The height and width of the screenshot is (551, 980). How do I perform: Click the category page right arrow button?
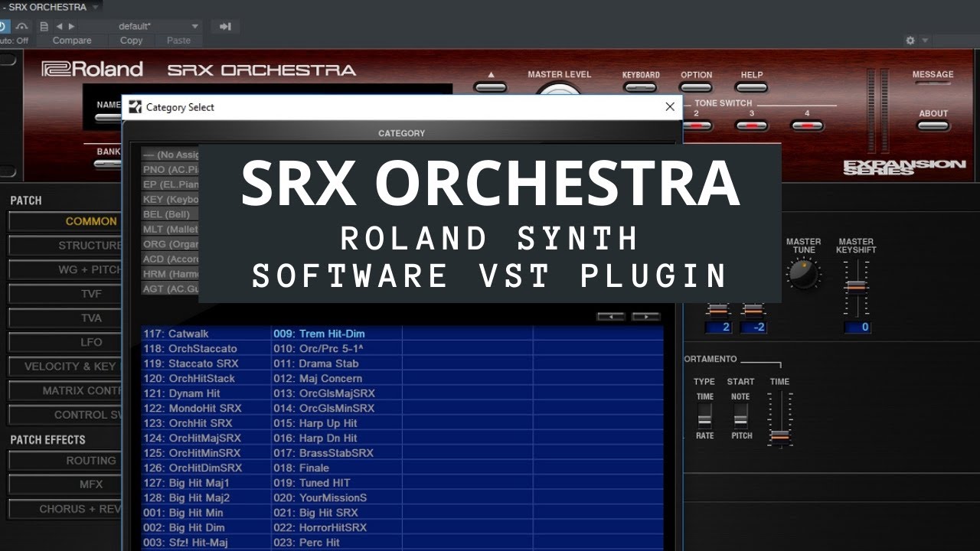click(x=645, y=316)
